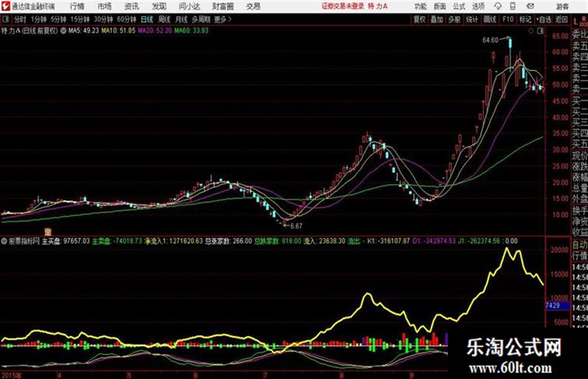Click the 多股 multi-stock button
The image size is (588, 379).
(x=454, y=19)
